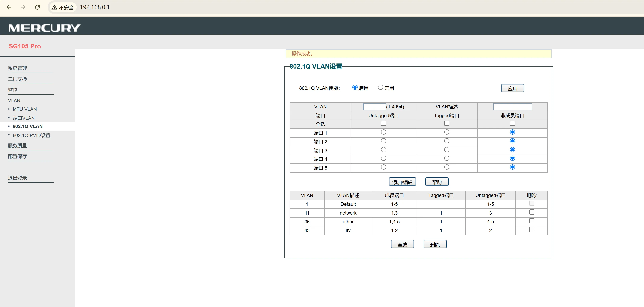Open the 二层交换 section in the sidebar

click(17, 79)
